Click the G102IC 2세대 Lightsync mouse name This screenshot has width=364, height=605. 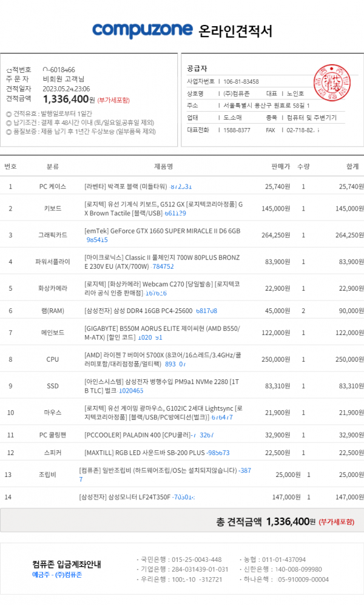pos(163,413)
